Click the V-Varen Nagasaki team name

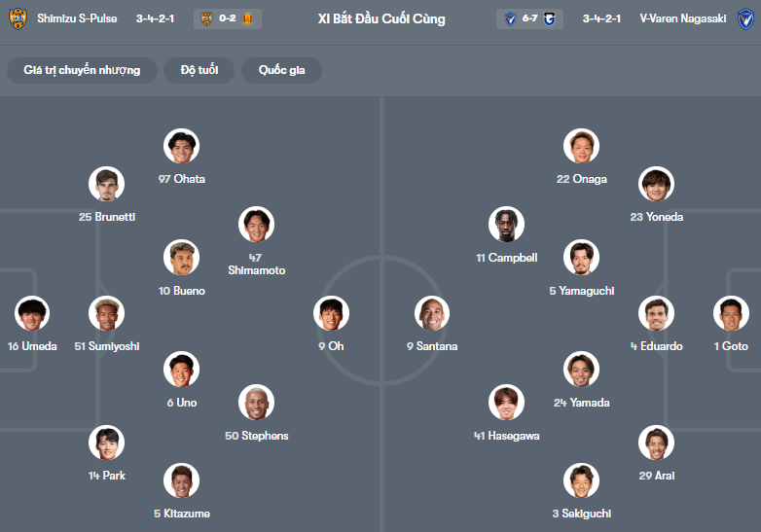(x=683, y=18)
